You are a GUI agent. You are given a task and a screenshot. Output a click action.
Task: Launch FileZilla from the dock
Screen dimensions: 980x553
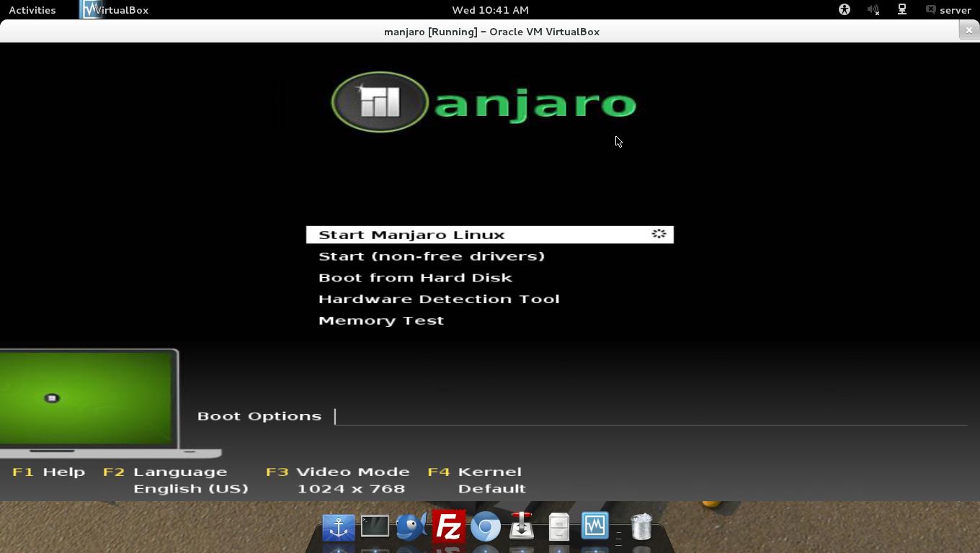[x=448, y=526]
